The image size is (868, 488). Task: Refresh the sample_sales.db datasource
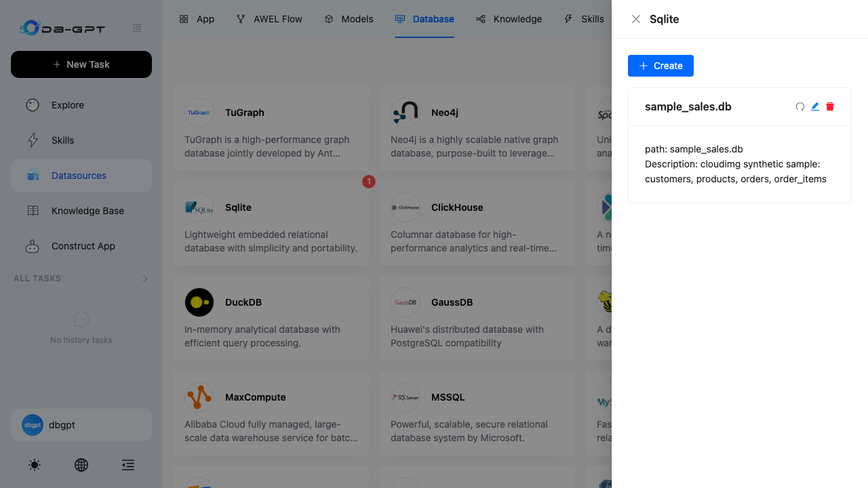800,106
